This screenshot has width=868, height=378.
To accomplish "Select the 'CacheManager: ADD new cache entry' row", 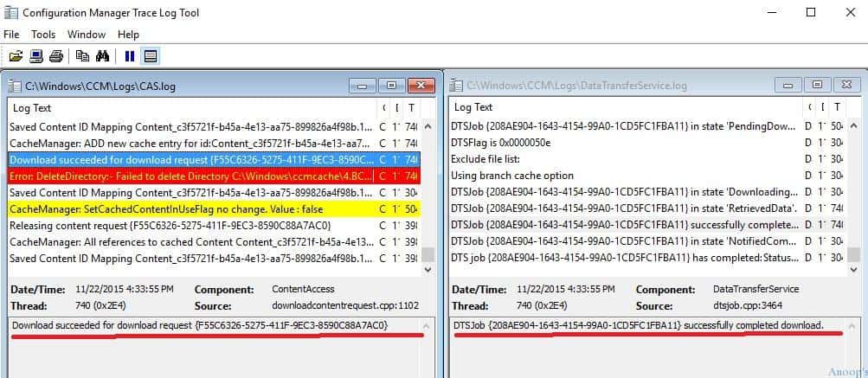I will point(214,144).
